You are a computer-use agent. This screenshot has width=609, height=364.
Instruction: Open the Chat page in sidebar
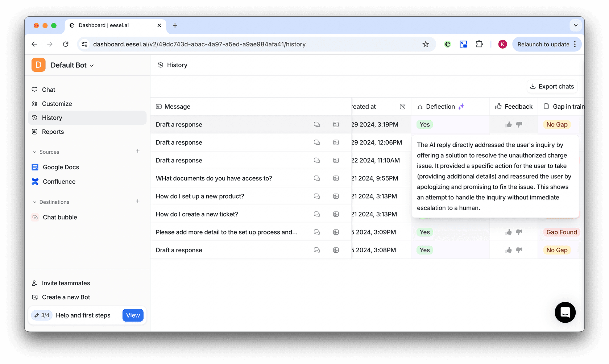coord(49,90)
